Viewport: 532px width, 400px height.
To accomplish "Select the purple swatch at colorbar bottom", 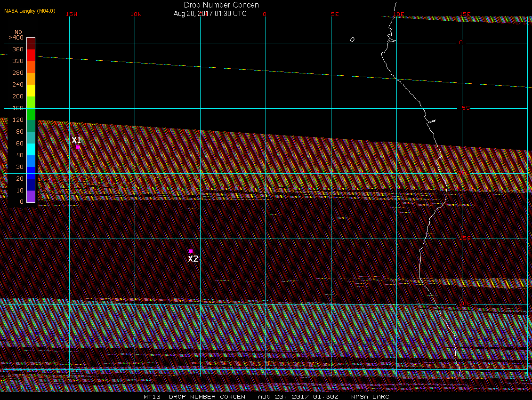I will tap(31, 196).
